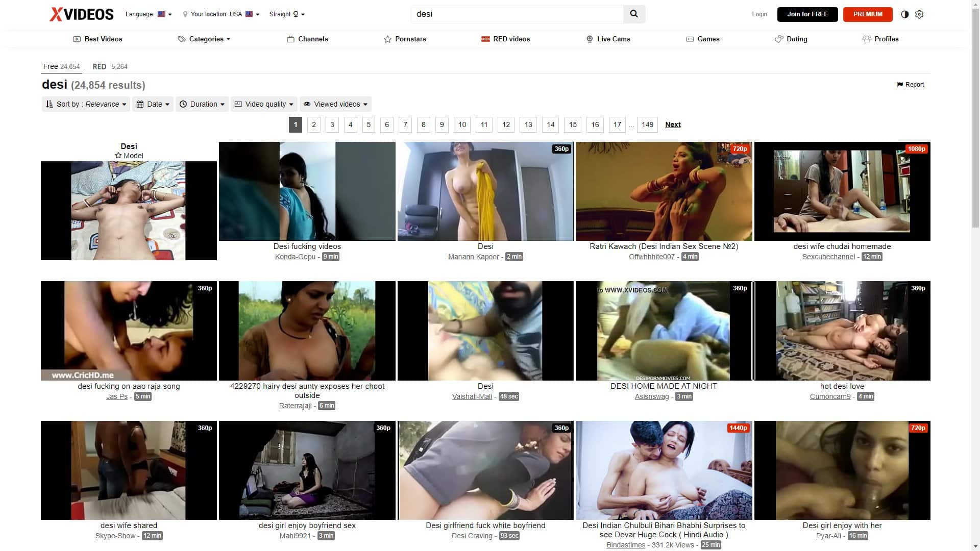Click the search magnifier icon
Screen dimensions: 980x551
[634, 14]
